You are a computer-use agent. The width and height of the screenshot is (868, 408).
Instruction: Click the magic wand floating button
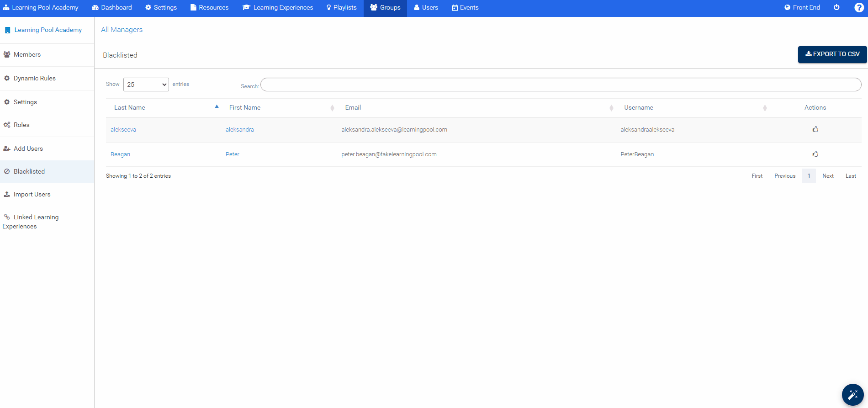coord(852,395)
